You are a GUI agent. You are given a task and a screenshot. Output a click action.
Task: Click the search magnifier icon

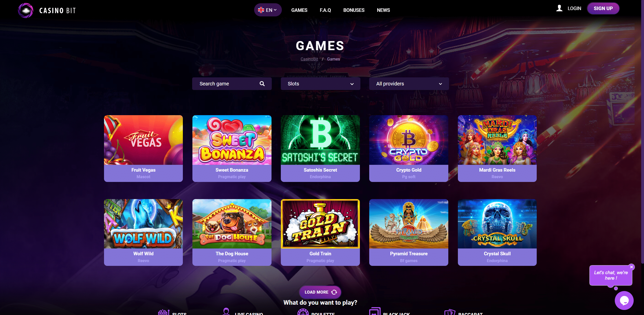coord(262,84)
